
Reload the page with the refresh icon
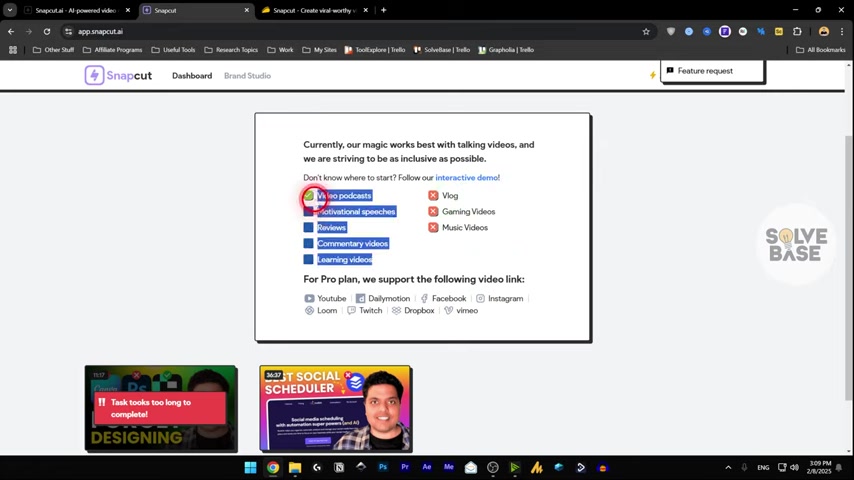[x=47, y=32]
